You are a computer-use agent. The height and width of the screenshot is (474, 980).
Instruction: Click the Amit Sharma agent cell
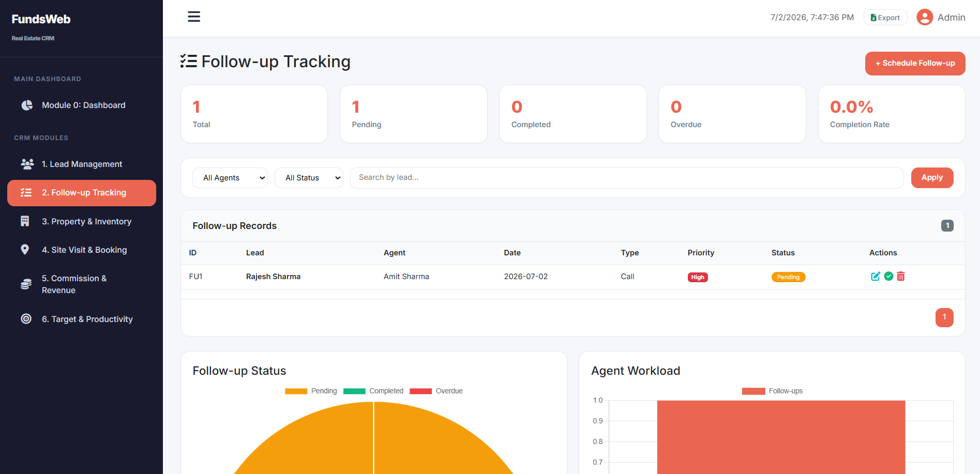pos(406,277)
